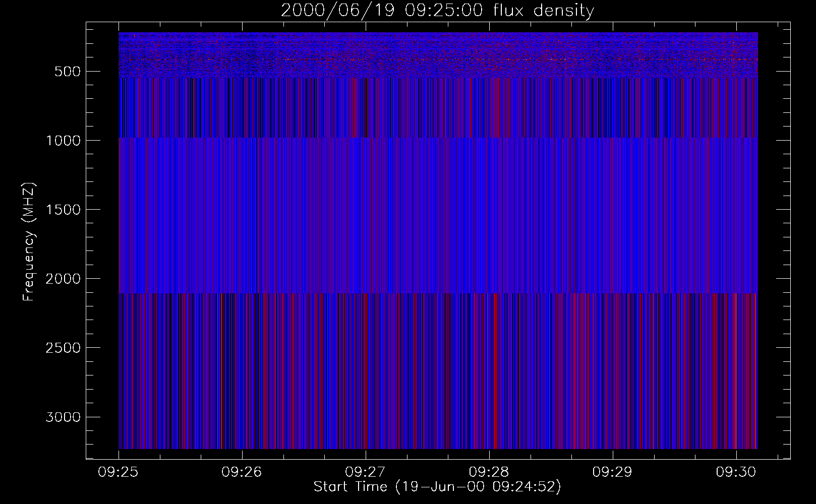Select the 2500 frequency tick label
The width and height of the screenshot is (816, 504).
[63, 348]
